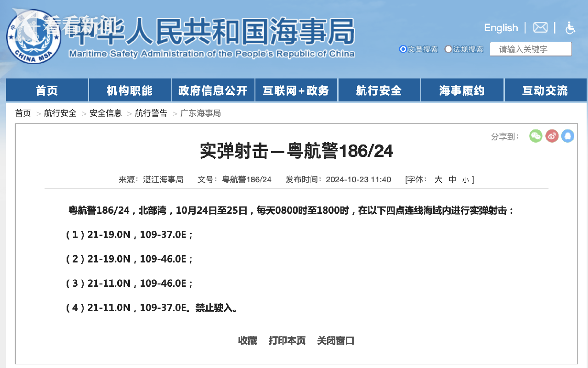Go to 航行警告 in breadcrumb
Screen dimensions: 588x368
tap(151, 113)
